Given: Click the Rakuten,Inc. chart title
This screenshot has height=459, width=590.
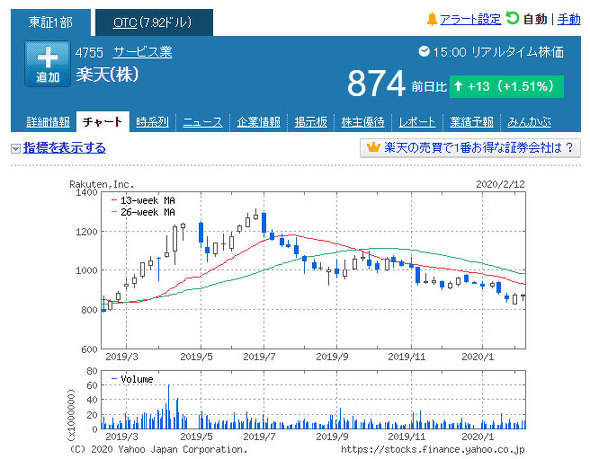Looking at the screenshot, I should (102, 184).
